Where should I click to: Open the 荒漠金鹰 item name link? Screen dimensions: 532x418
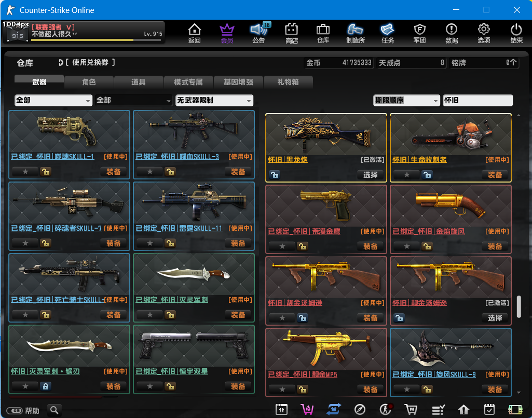click(304, 231)
